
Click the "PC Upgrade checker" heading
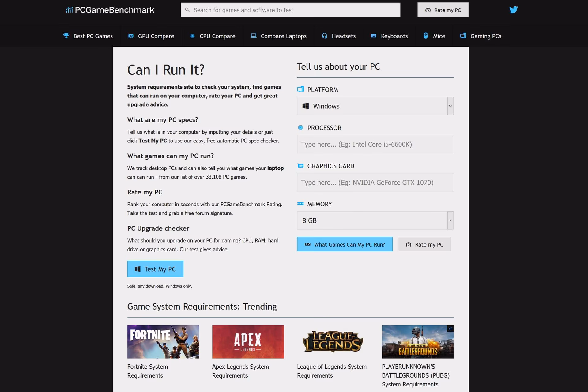[x=158, y=228]
